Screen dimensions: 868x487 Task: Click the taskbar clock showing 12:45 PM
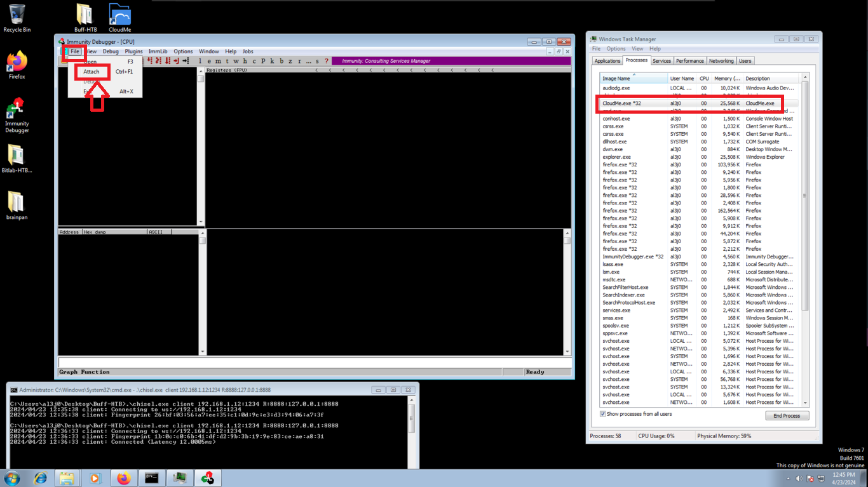(x=844, y=479)
